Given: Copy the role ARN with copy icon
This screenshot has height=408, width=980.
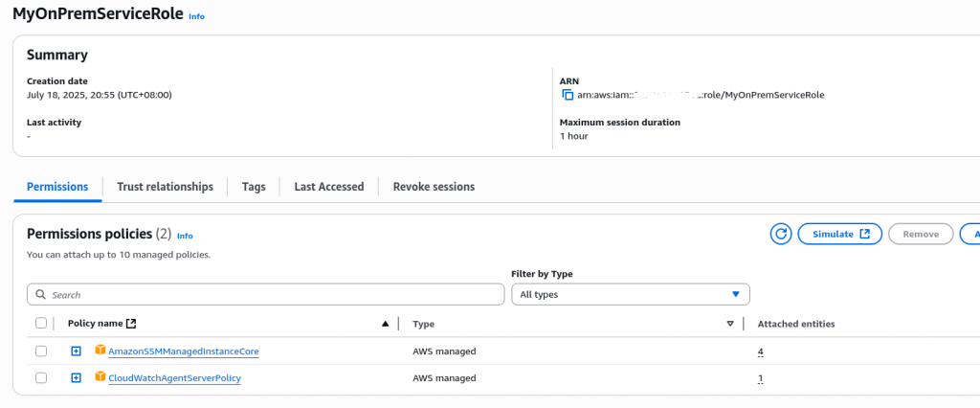Looking at the screenshot, I should click(x=568, y=95).
